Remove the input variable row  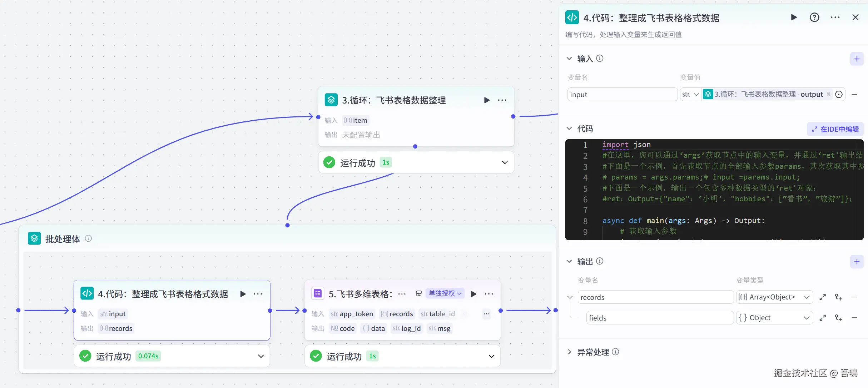[854, 95]
